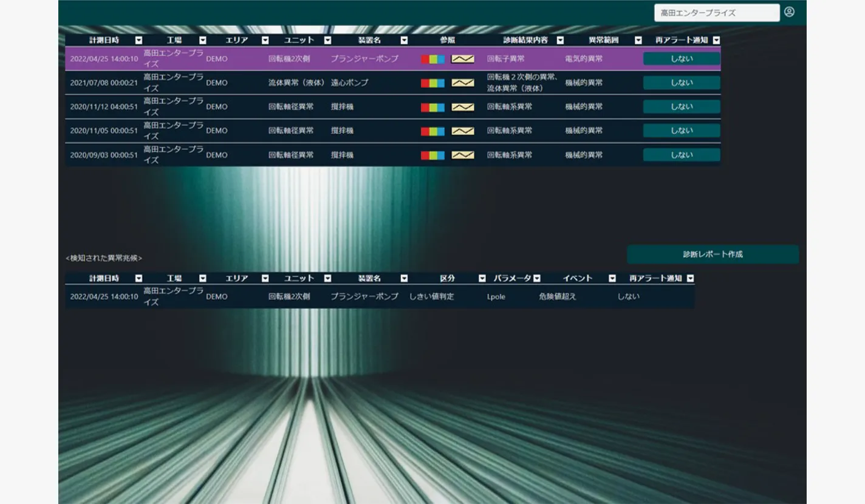Image resolution: width=865 pixels, height=504 pixels.
Task: Toggle re-alert 'しない' for 2021/07/08 row
Action: [x=682, y=83]
